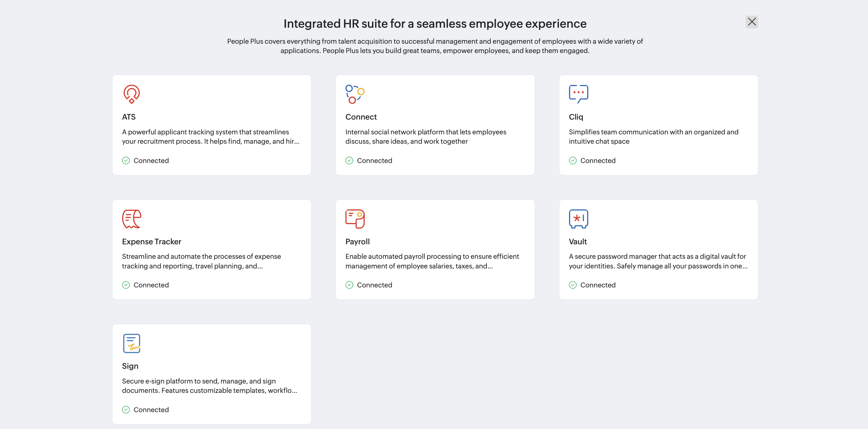Click the Cliq chat bubble icon
The height and width of the screenshot is (429, 868).
[x=578, y=94]
